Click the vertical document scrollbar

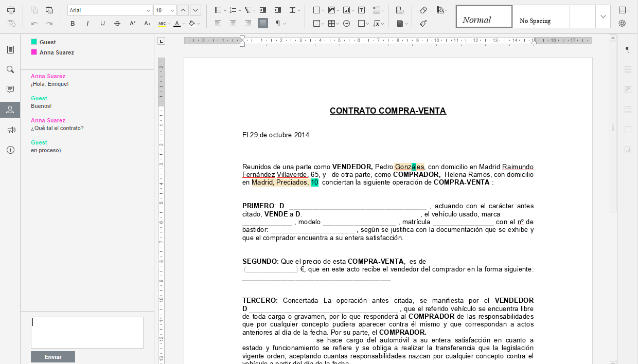pos(613,126)
